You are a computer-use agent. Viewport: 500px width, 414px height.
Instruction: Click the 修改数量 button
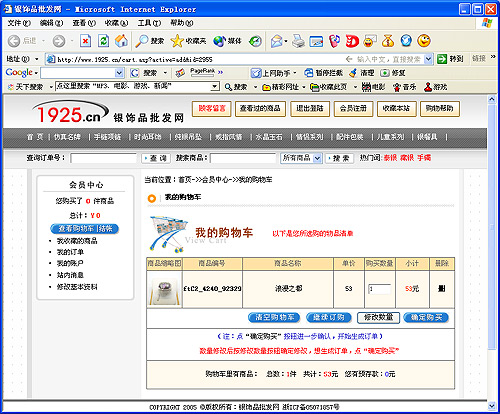[378, 318]
